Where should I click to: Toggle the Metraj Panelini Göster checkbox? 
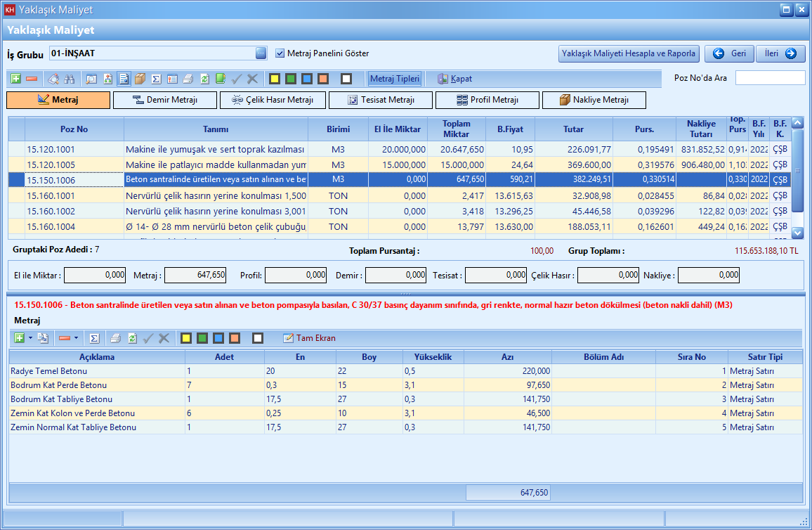click(280, 53)
